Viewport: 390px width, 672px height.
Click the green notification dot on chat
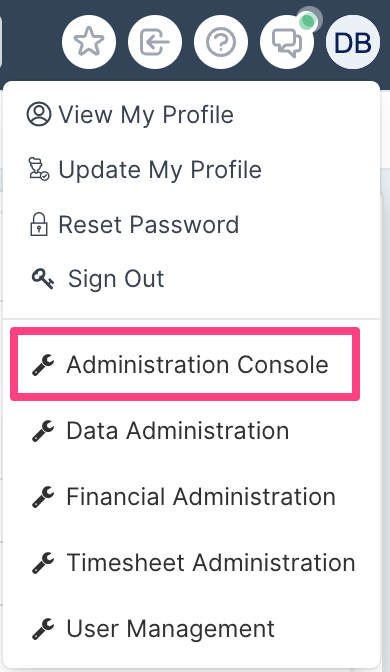click(308, 21)
